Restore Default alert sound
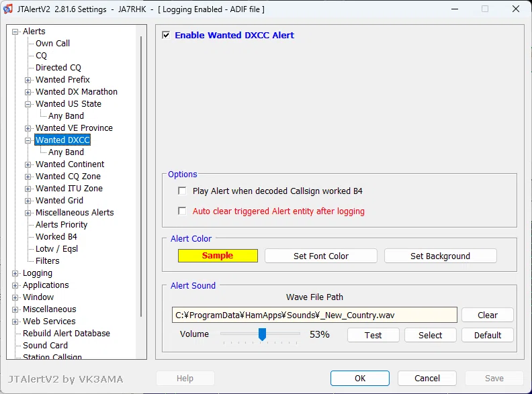The height and width of the screenshot is (394, 532). point(488,336)
